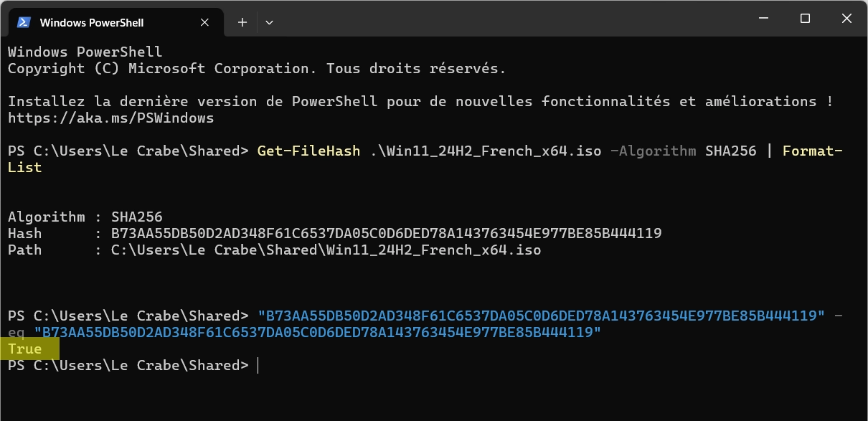Click the PowerShell icon in the tab
868x421 pixels.
[x=24, y=22]
